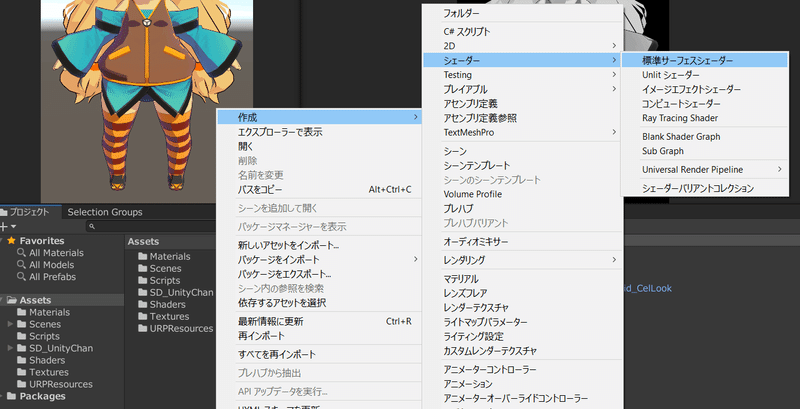Select アセンブリ定義 entry
This screenshot has width=800, height=409.
click(522, 104)
